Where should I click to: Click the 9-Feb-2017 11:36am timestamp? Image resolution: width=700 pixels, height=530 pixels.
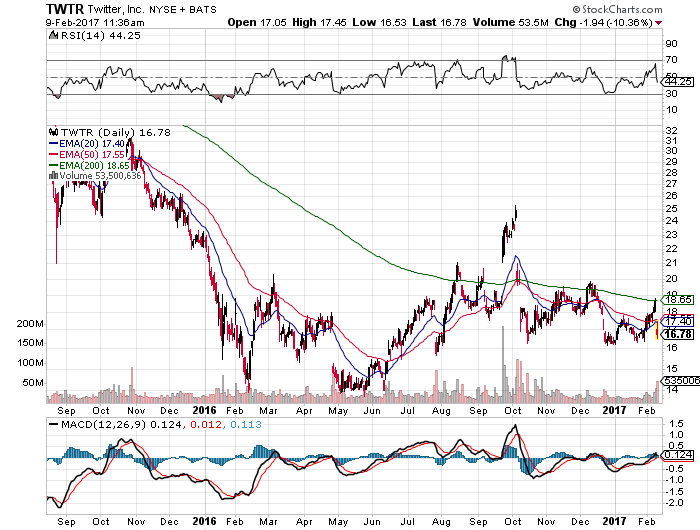tap(95, 22)
